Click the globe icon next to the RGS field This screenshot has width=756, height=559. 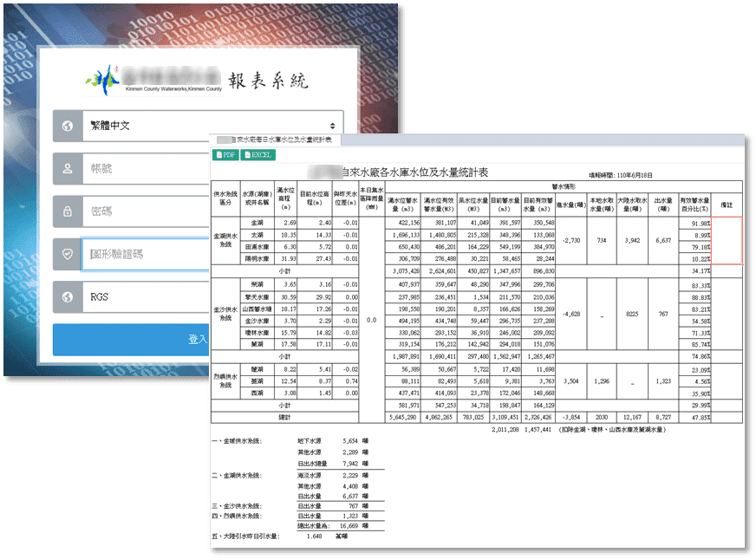click(69, 296)
